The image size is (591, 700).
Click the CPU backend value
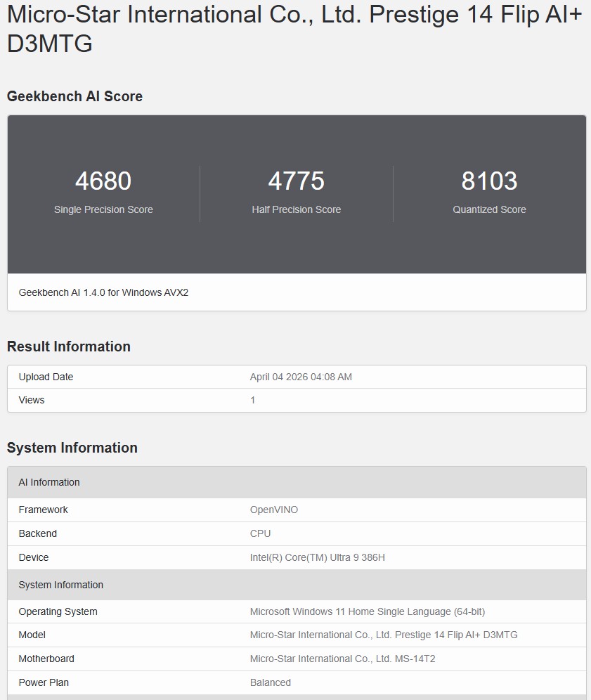[259, 533]
